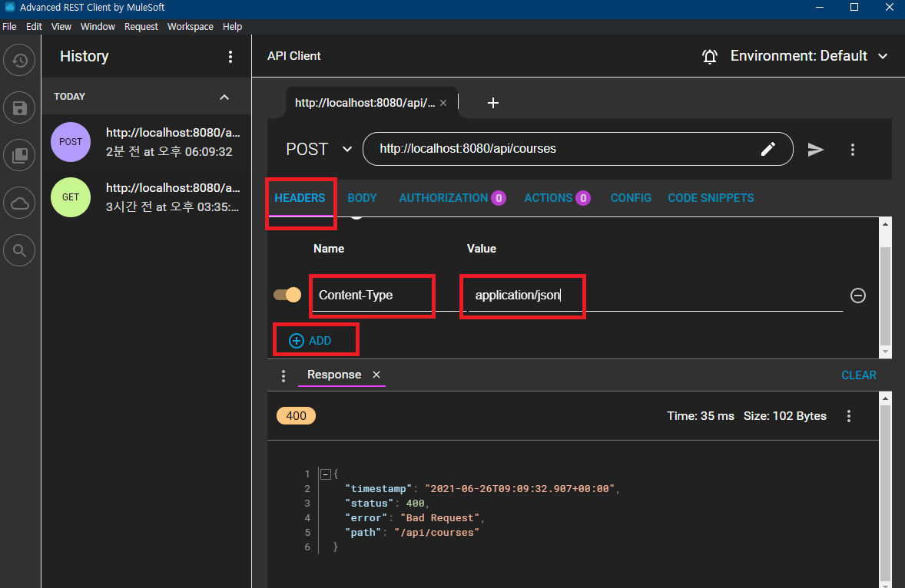Click the "/api/courses" path value
The height and width of the screenshot is (588, 905).
436,533
